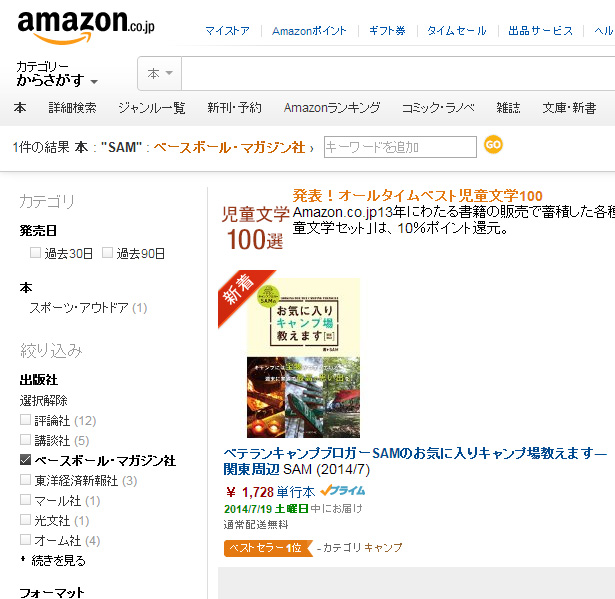Open the タイムセール link in the header

[x=457, y=31]
